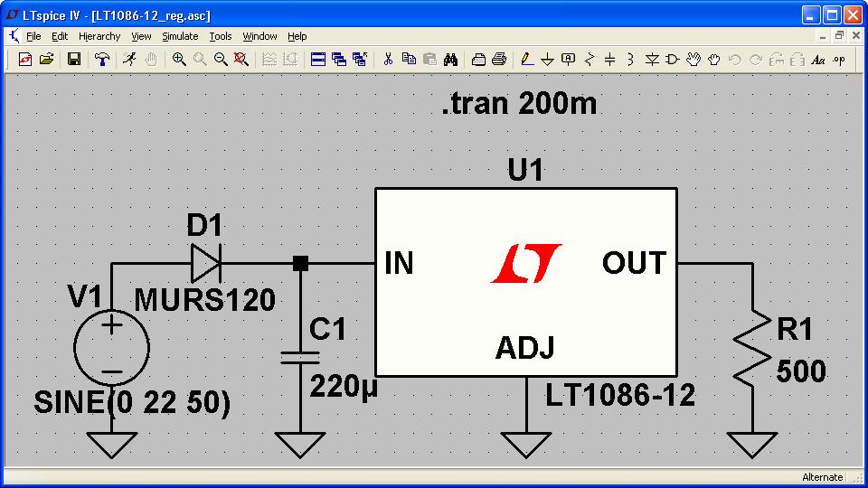Select the Cut scissors tool

coord(388,60)
